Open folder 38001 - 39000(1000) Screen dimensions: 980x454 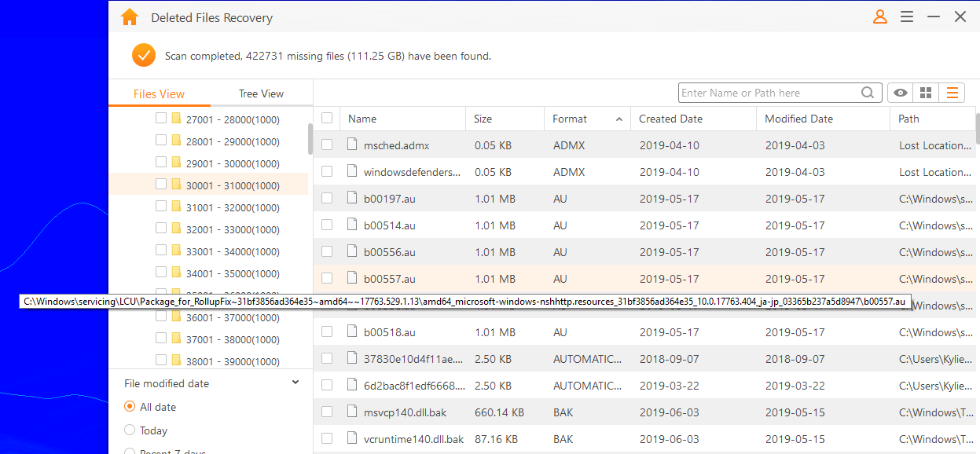[233, 361]
